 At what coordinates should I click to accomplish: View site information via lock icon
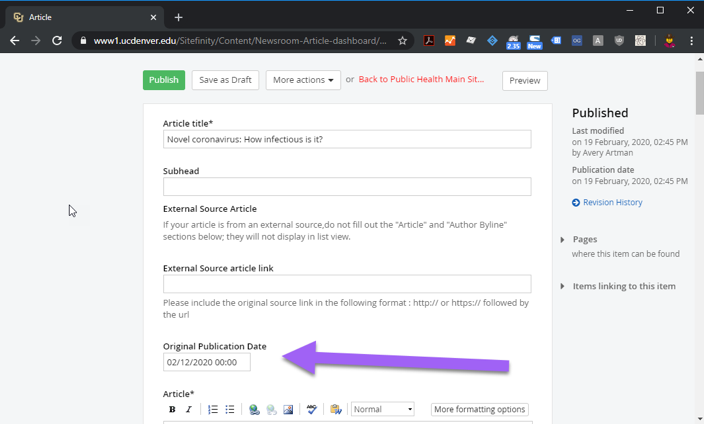(x=83, y=41)
